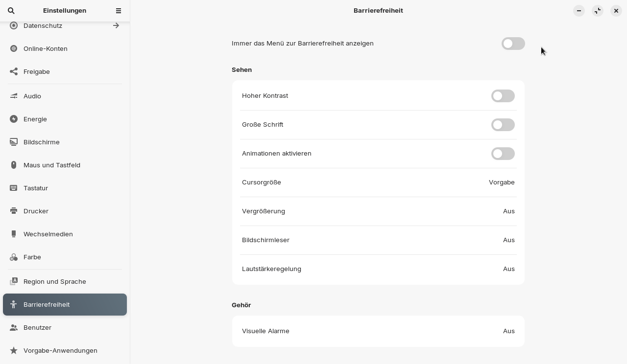Open the Cursorgröße options set to Vorgabe
The height and width of the screenshot is (364, 627).
click(378, 182)
